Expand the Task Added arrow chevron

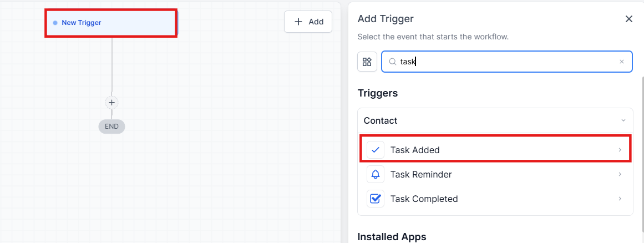[620, 150]
